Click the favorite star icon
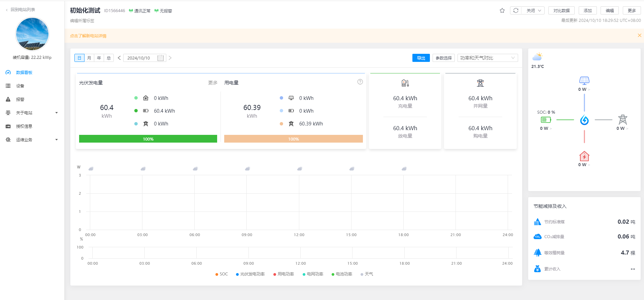The image size is (644, 300). pos(502,11)
